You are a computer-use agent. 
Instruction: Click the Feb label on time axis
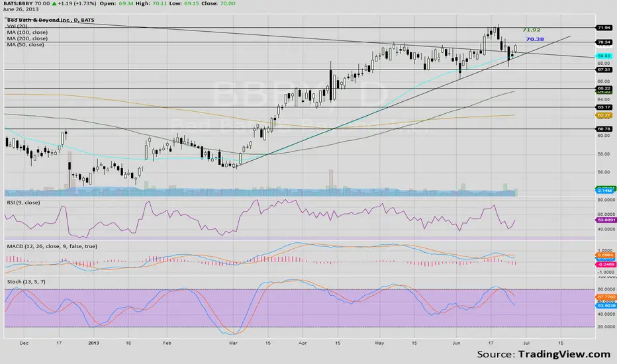(x=167, y=343)
